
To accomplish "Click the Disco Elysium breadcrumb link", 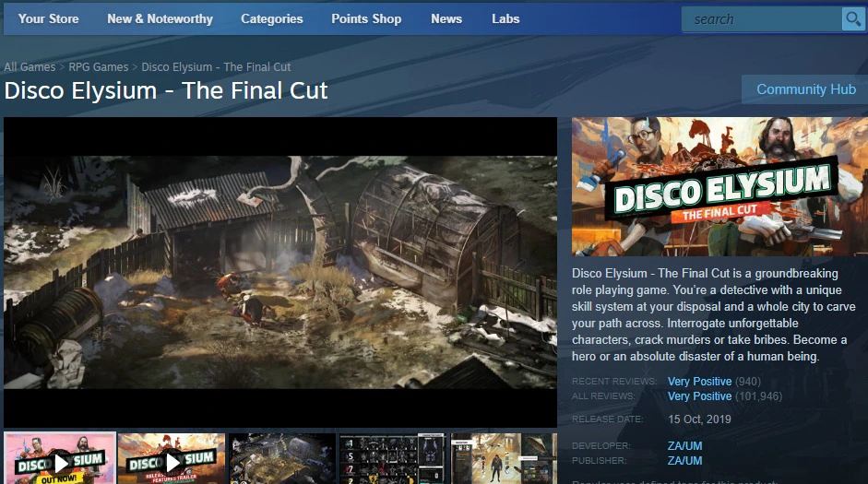I will click(216, 67).
